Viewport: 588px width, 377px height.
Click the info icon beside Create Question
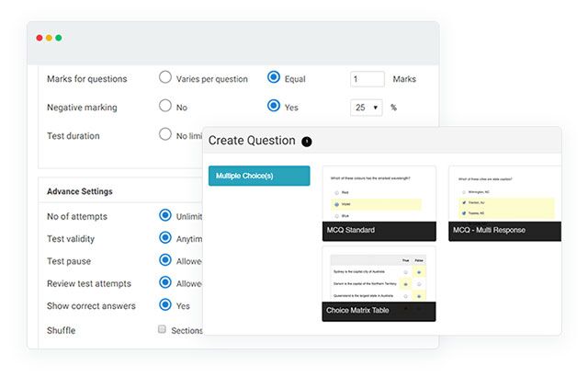click(x=306, y=142)
